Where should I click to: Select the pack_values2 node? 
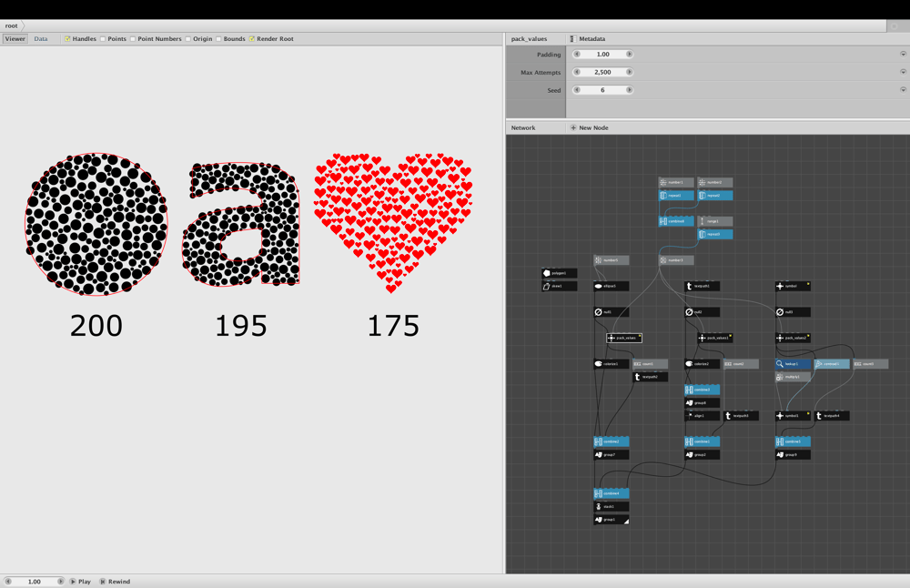tap(793, 338)
